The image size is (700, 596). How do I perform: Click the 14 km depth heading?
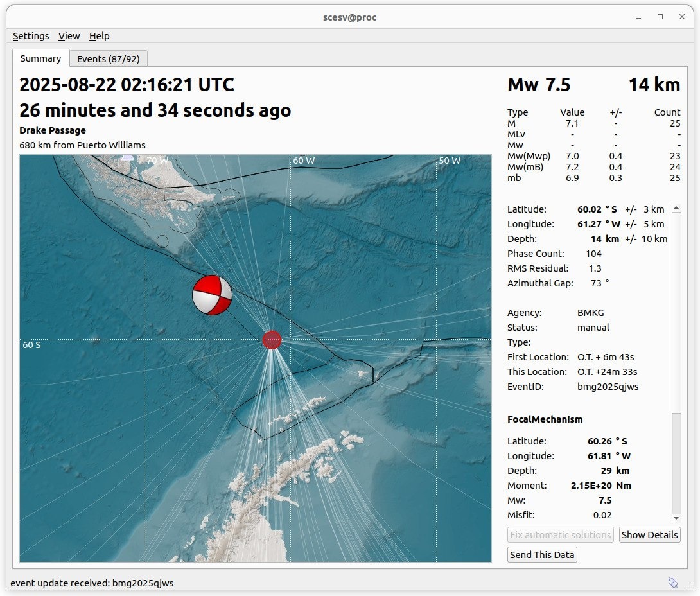tap(654, 85)
